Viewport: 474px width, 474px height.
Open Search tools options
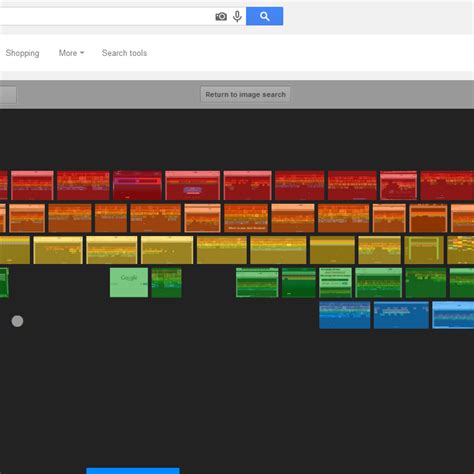pyautogui.click(x=124, y=53)
